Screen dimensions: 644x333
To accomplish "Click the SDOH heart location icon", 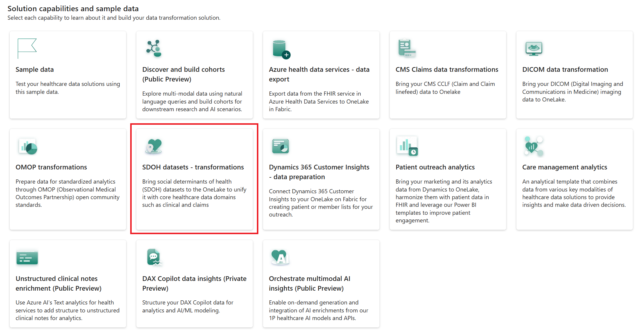I will pos(154,146).
